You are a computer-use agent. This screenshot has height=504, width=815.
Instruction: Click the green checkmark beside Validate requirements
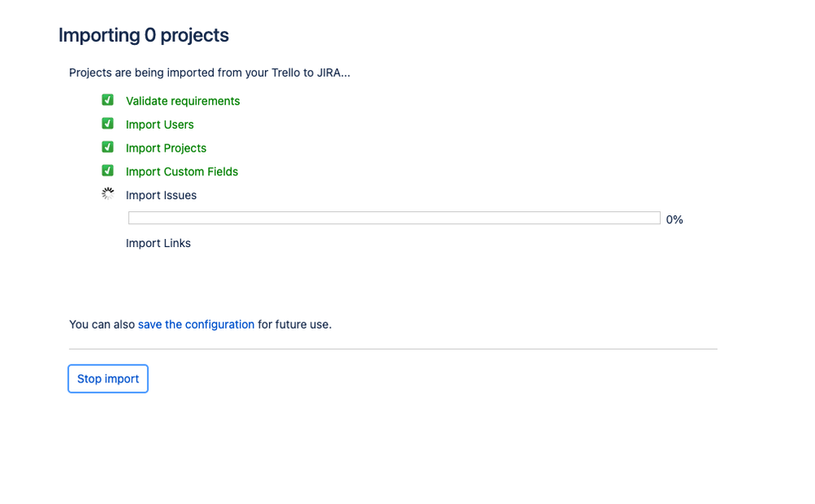click(x=108, y=99)
